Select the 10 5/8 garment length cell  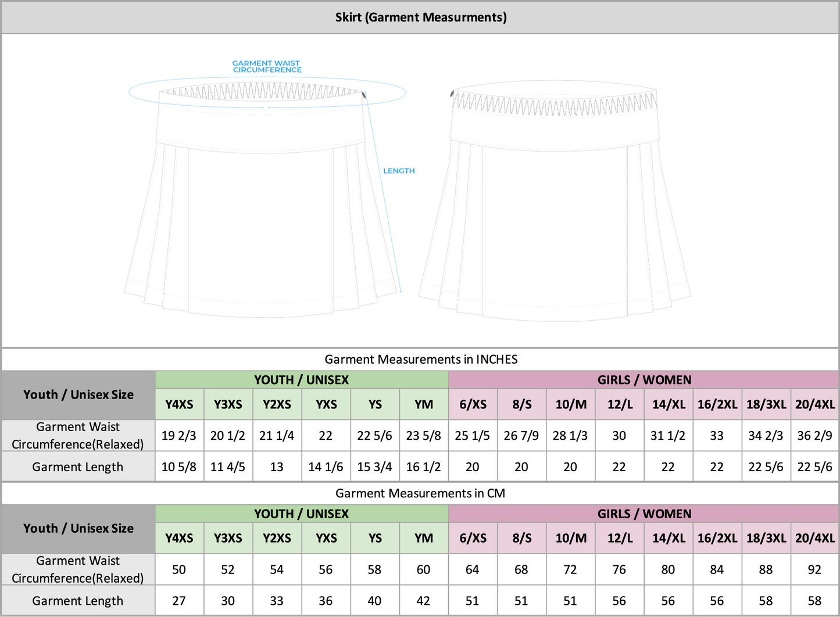pyautogui.click(x=179, y=467)
